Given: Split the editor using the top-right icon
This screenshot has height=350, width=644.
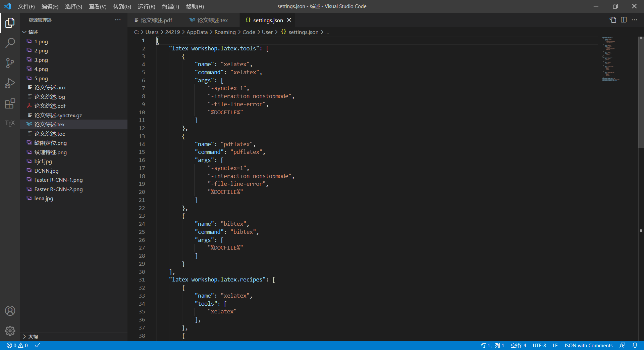Looking at the screenshot, I should coord(624,20).
